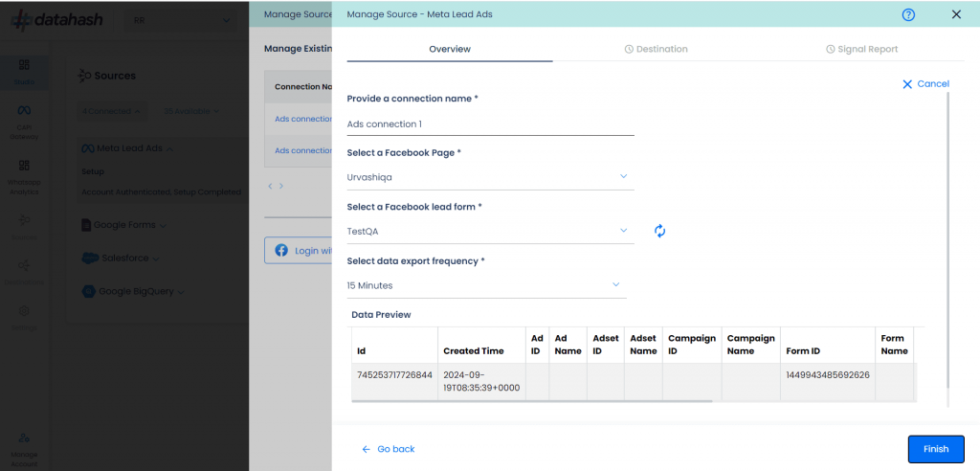Switch to the Destination tab
The image size is (980, 471).
[x=657, y=49]
